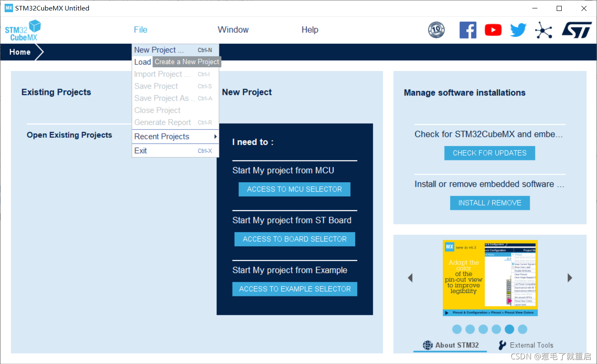Maximize the STM32CubeMX window
This screenshot has width=597, height=364.
click(x=559, y=8)
